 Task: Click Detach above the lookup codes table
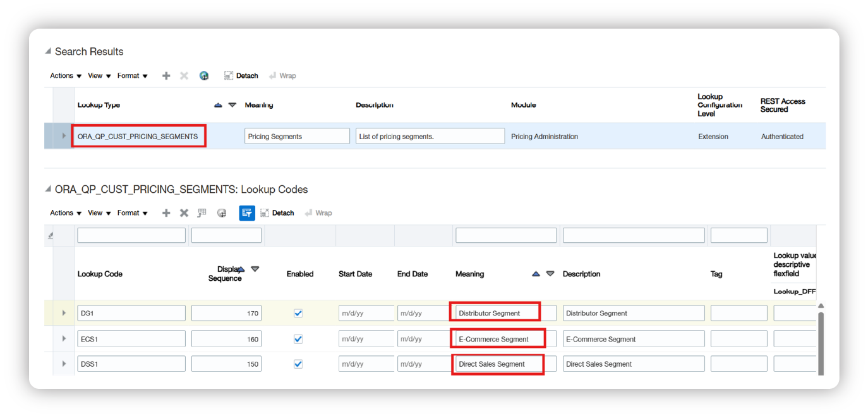277,212
